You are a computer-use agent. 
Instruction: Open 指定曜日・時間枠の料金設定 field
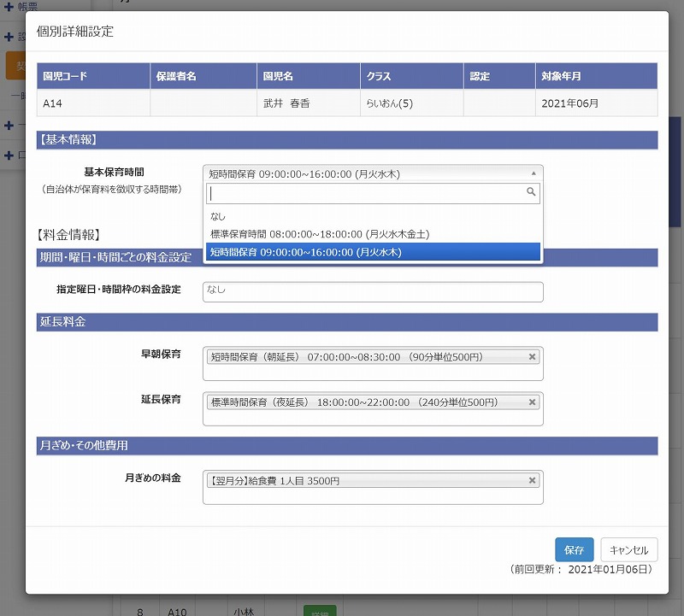pos(373,291)
